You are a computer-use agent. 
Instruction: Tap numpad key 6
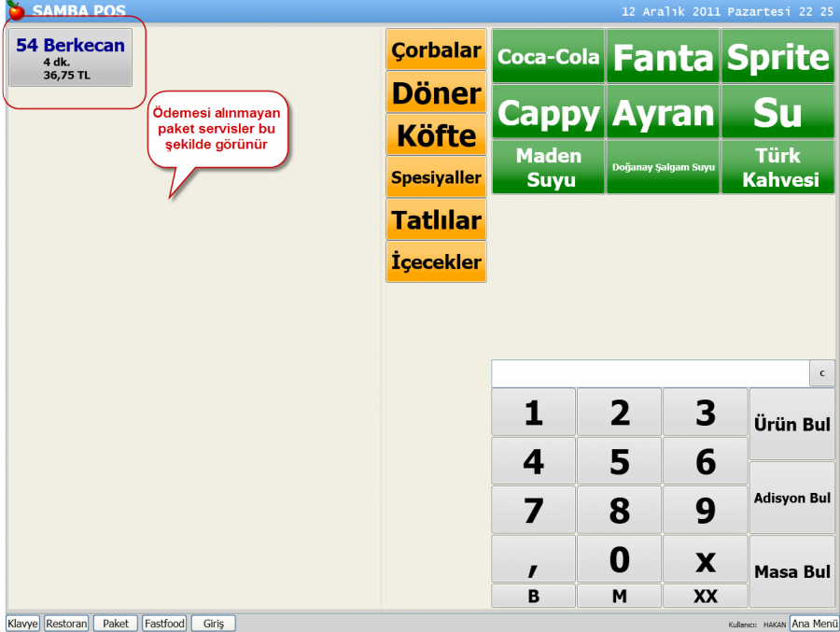[705, 461]
